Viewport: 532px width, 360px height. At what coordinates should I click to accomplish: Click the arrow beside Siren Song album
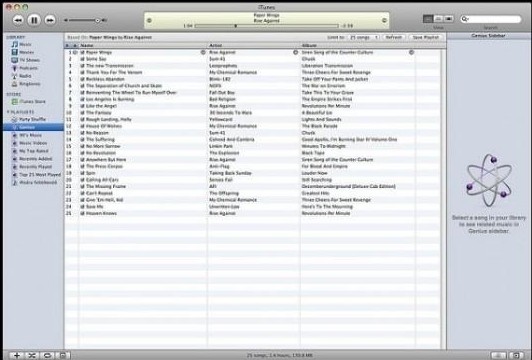(x=411, y=52)
